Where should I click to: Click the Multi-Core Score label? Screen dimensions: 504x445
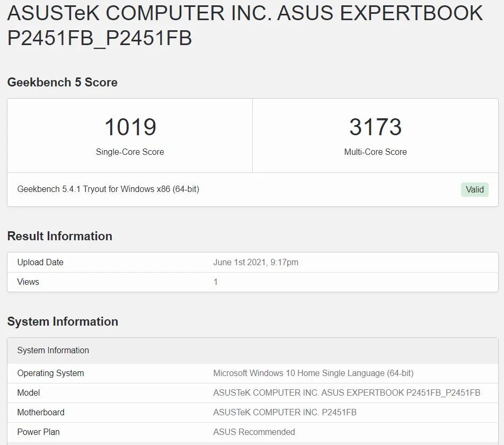point(375,152)
